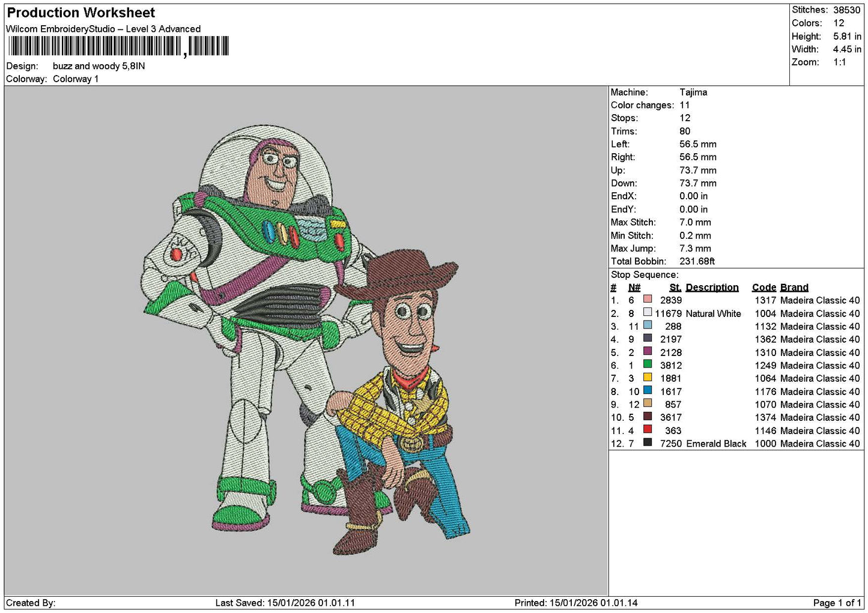Click the Zoom value 1:1
Viewport: 868px width, 613px height.
(840, 62)
